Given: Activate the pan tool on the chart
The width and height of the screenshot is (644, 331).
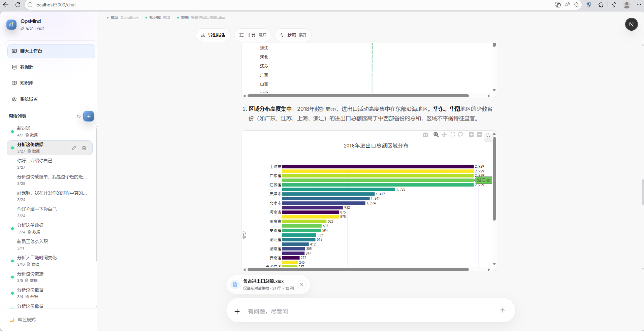Looking at the screenshot, I should point(444,135).
